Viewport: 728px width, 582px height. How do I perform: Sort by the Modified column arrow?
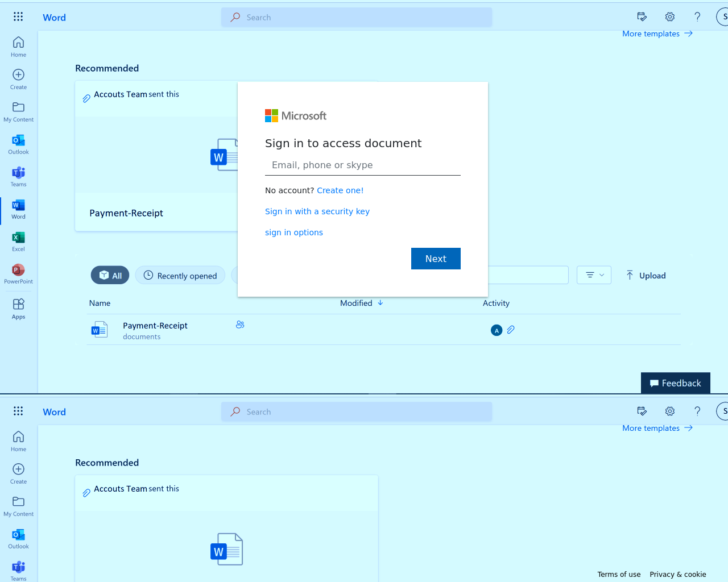(x=380, y=303)
